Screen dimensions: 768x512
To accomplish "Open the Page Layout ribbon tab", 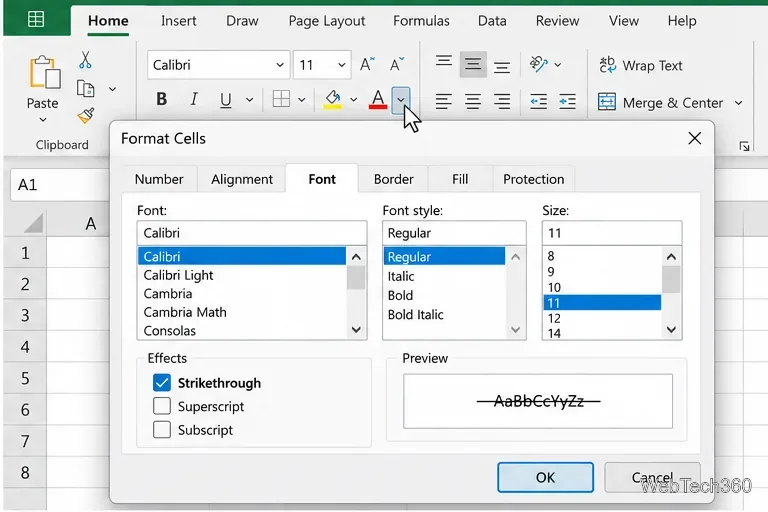I will pyautogui.click(x=327, y=21).
